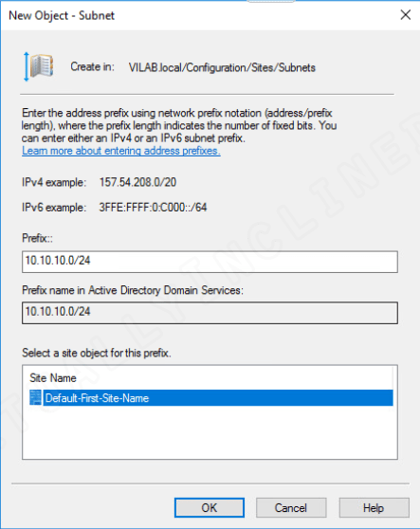Image resolution: width=420 pixels, height=529 pixels.
Task: Click the Site Name column header
Action: point(53,378)
